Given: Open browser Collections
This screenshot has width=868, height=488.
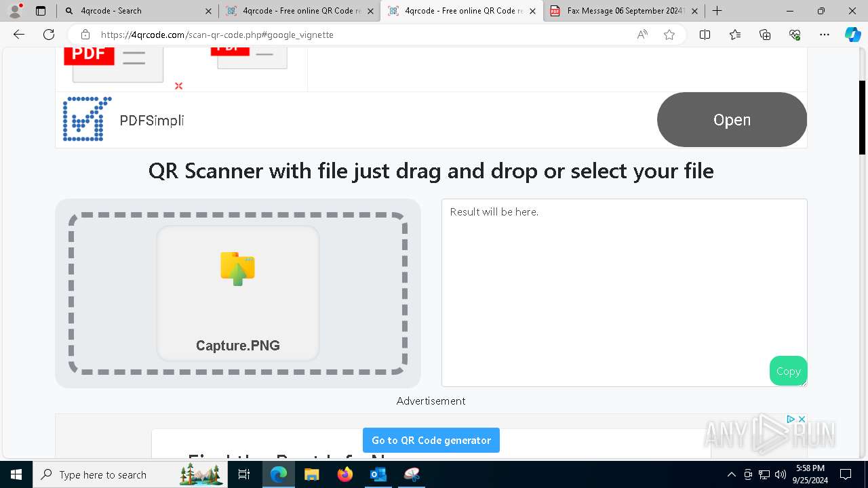Looking at the screenshot, I should 765,35.
